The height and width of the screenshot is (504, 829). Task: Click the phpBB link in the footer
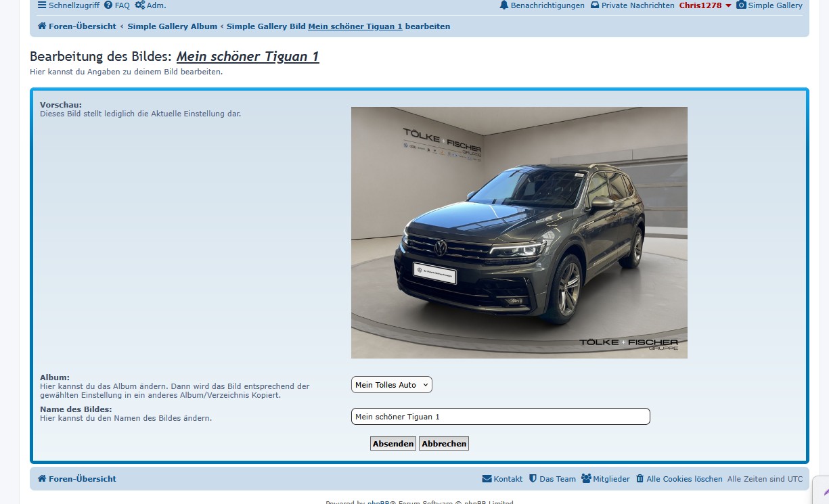click(378, 503)
